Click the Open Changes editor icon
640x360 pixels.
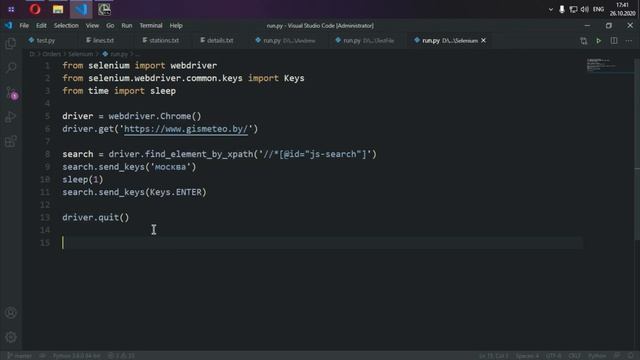point(583,41)
